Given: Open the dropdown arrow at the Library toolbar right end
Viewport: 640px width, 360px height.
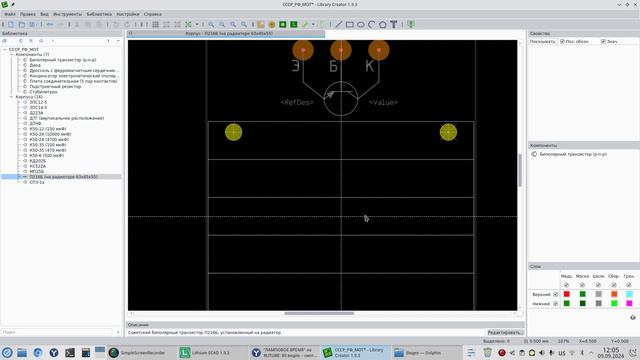Looking at the screenshot, I should pos(118,41).
